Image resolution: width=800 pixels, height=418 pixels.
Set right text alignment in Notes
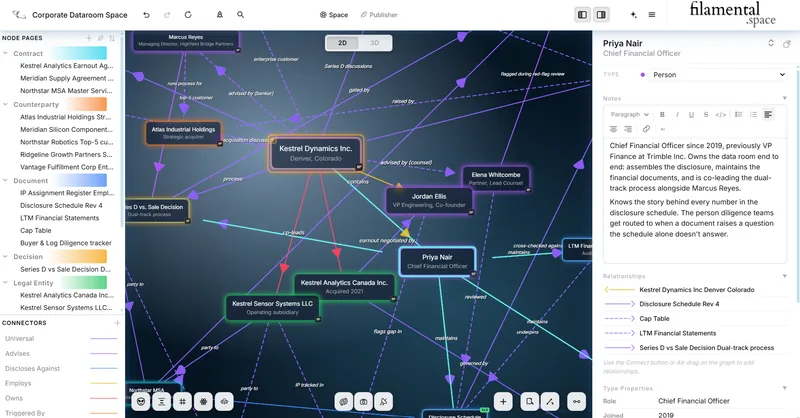coord(628,129)
